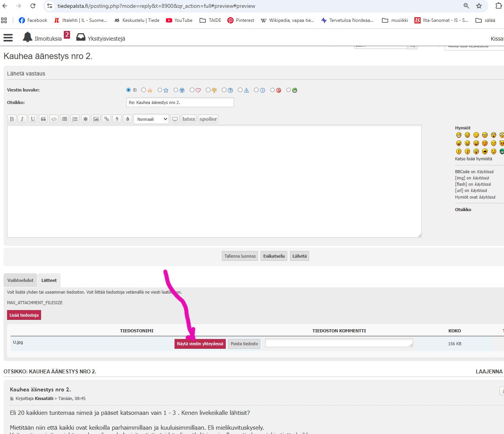Image resolution: width=504 pixels, height=434 pixels.
Task: Choose the 'Ei' message icon option
Action: (128, 90)
